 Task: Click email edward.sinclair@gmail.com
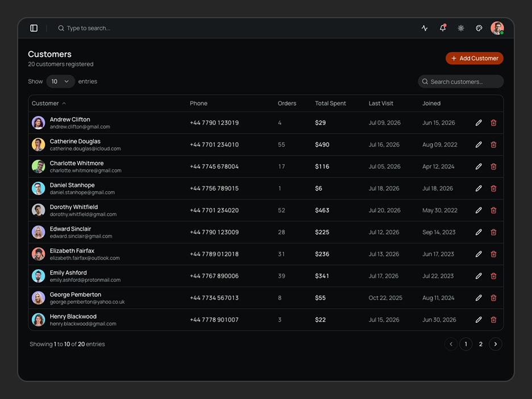click(x=81, y=236)
